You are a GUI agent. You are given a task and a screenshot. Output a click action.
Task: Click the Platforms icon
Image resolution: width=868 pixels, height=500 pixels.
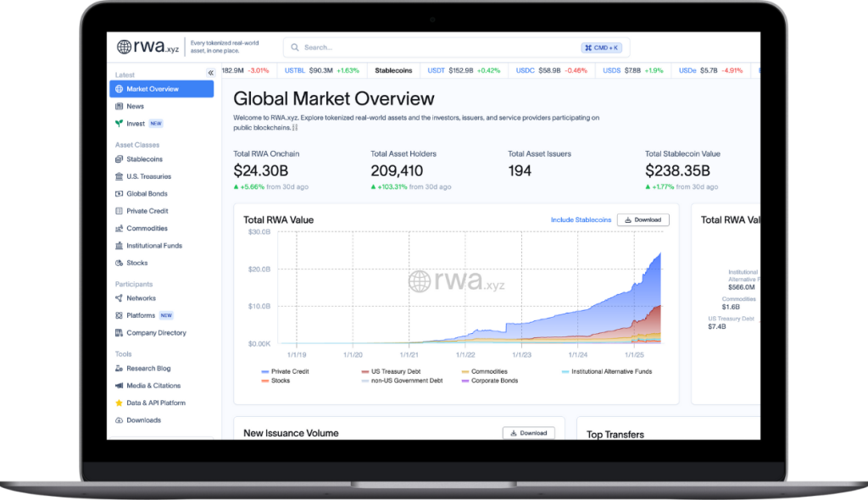(119, 315)
